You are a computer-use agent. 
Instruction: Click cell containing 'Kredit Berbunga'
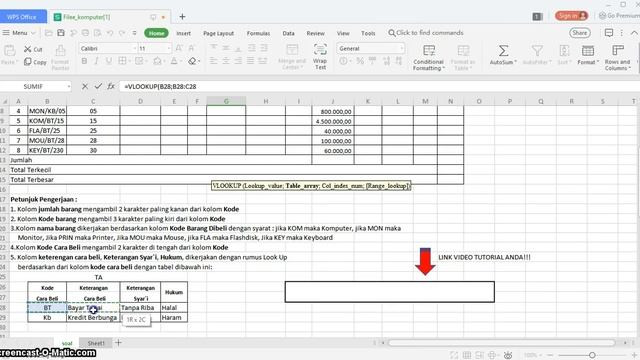[93, 318]
